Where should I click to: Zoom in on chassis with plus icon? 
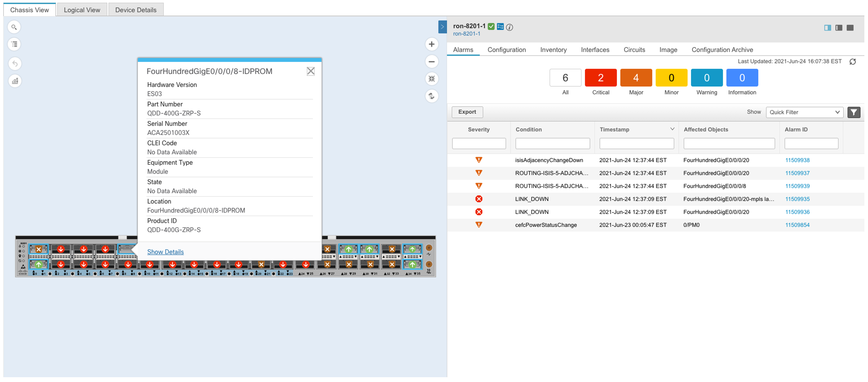tap(431, 44)
